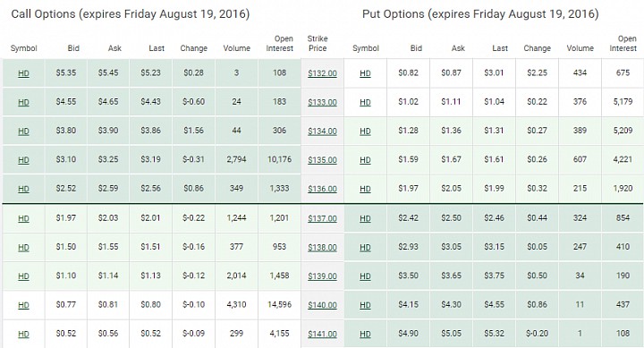Click the calls Volume column header
Image resolution: width=644 pixels, height=348 pixels.
pyautogui.click(x=236, y=48)
